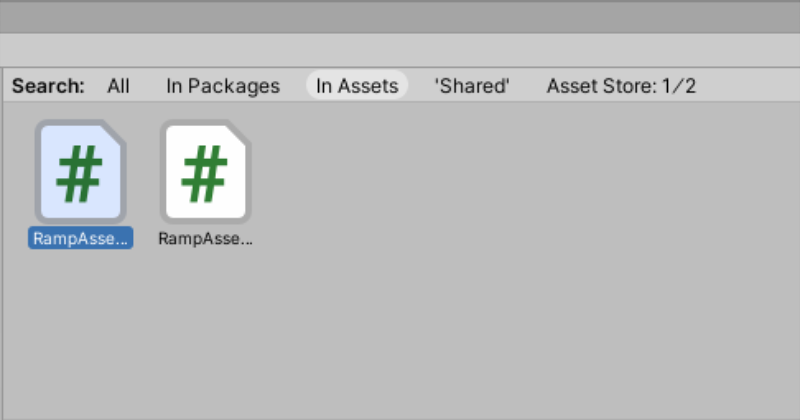Open Asset Store results from search bar

[x=621, y=86]
